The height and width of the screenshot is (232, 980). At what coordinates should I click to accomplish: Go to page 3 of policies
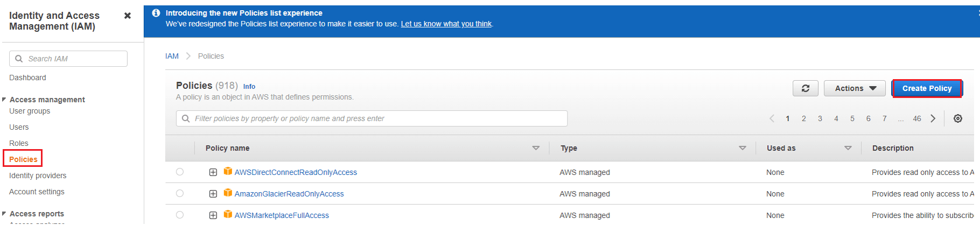(820, 118)
